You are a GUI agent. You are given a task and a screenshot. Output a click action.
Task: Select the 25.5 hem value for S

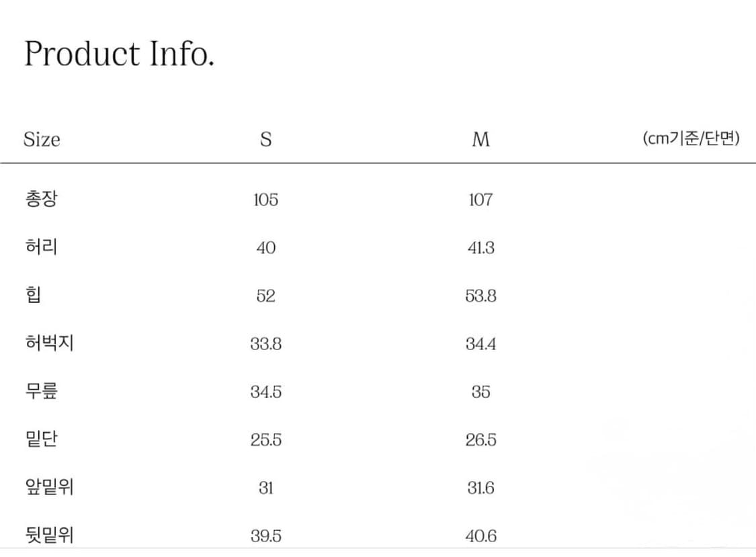pyautogui.click(x=266, y=440)
